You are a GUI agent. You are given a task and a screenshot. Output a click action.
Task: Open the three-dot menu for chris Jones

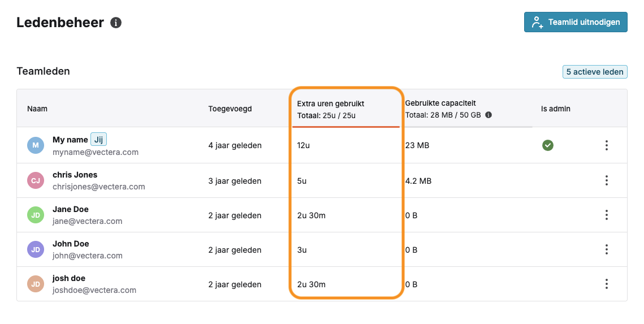point(606,181)
